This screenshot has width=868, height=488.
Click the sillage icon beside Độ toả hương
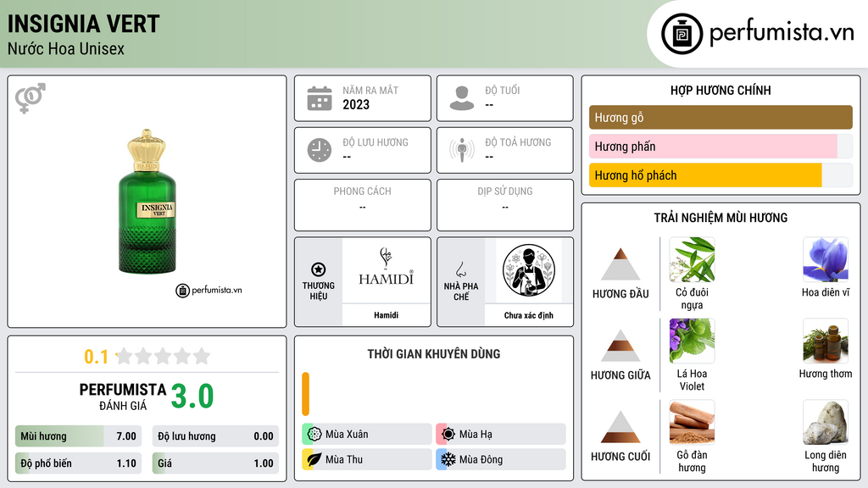(462, 150)
